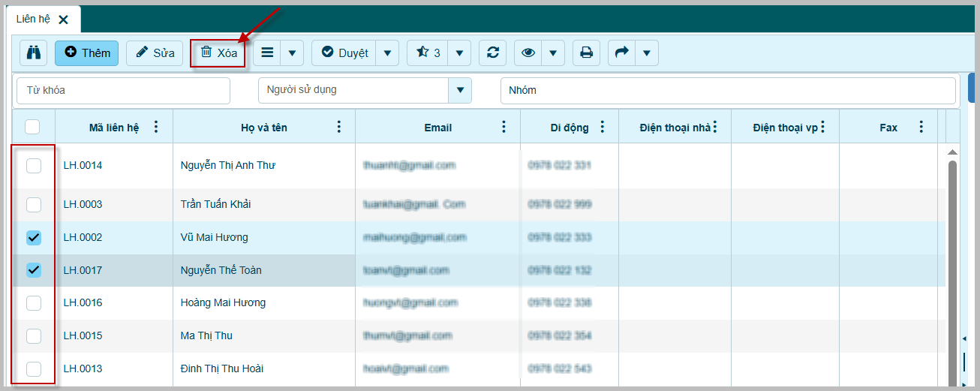Click the Thêm add button
The width and height of the screenshot is (980, 391).
[x=87, y=53]
